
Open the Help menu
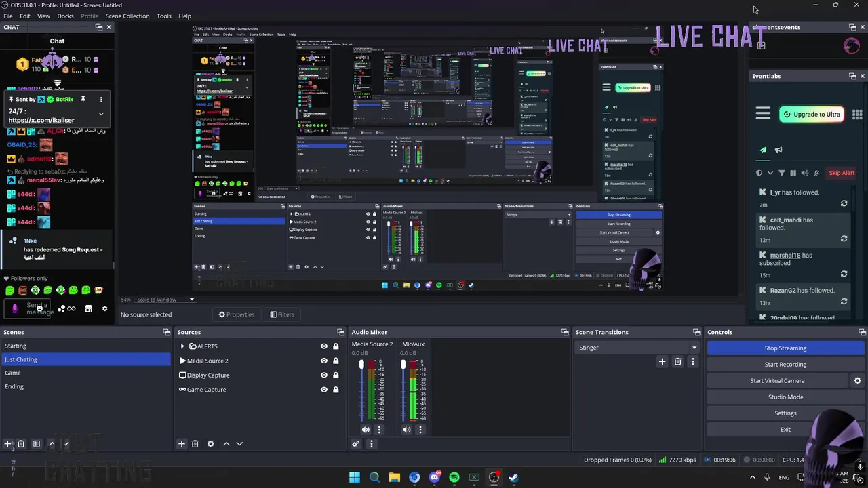[x=184, y=16]
